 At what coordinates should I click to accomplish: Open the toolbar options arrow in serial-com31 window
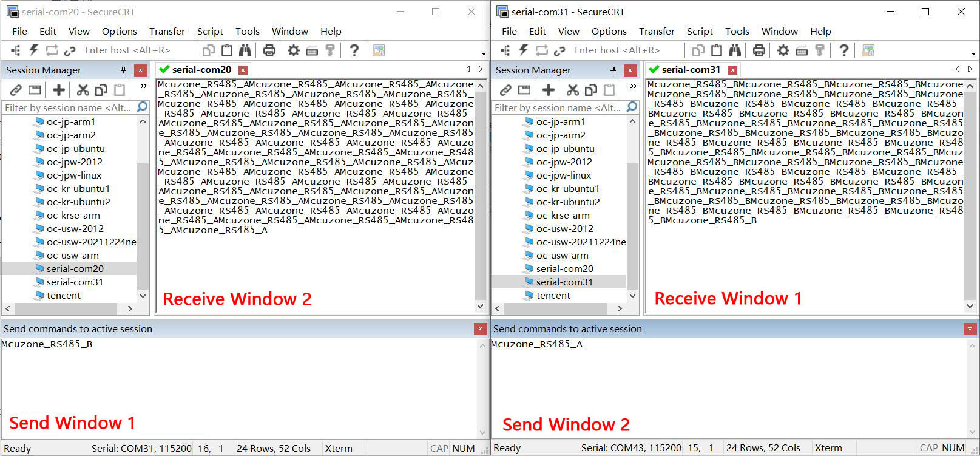tap(973, 54)
